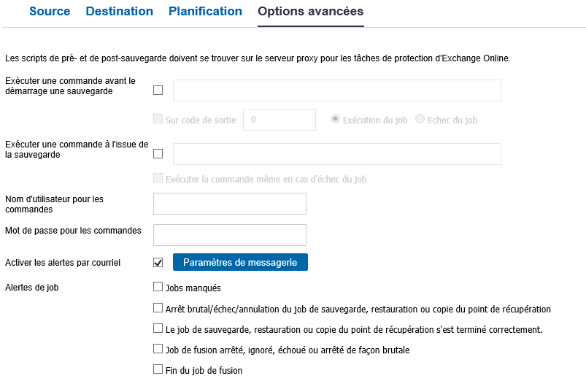Enable post-backup command checkbox

pos(158,153)
